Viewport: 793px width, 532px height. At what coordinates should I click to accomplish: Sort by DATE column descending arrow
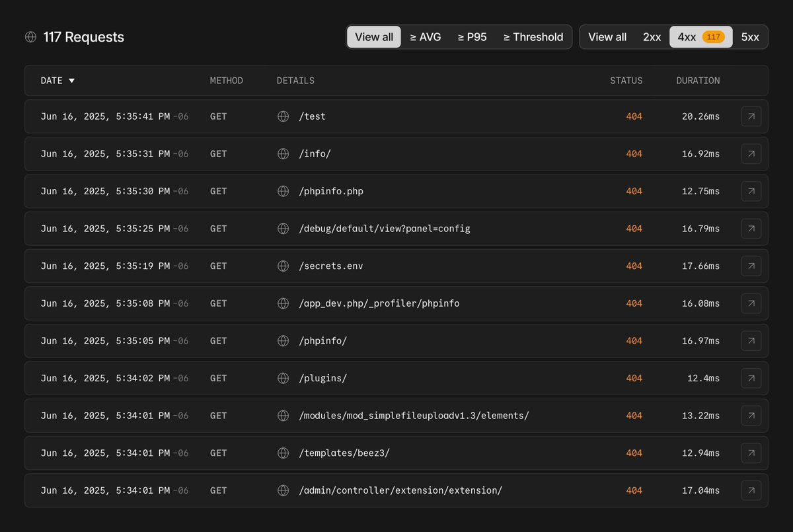click(x=71, y=81)
